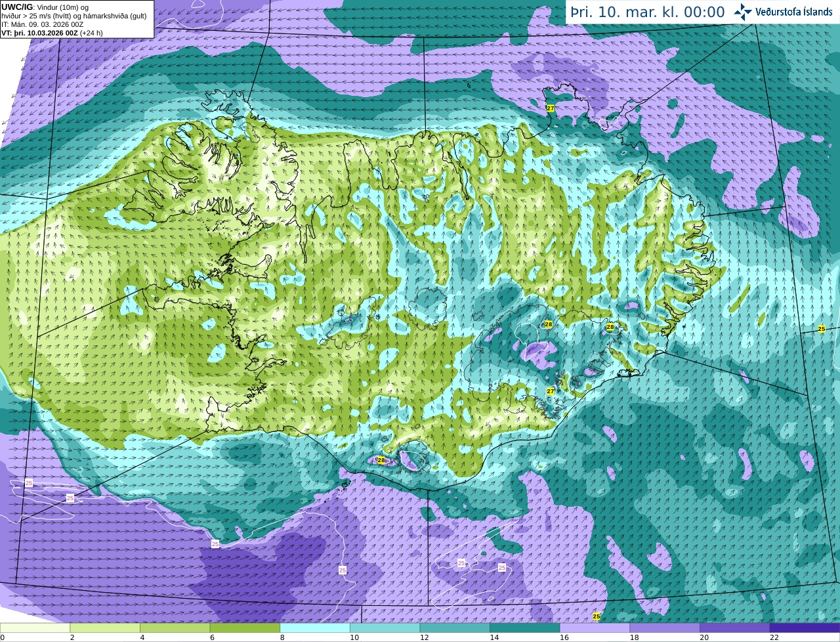
Task: Select the 18–20 m/s purple legend swatch
Action: [665, 628]
